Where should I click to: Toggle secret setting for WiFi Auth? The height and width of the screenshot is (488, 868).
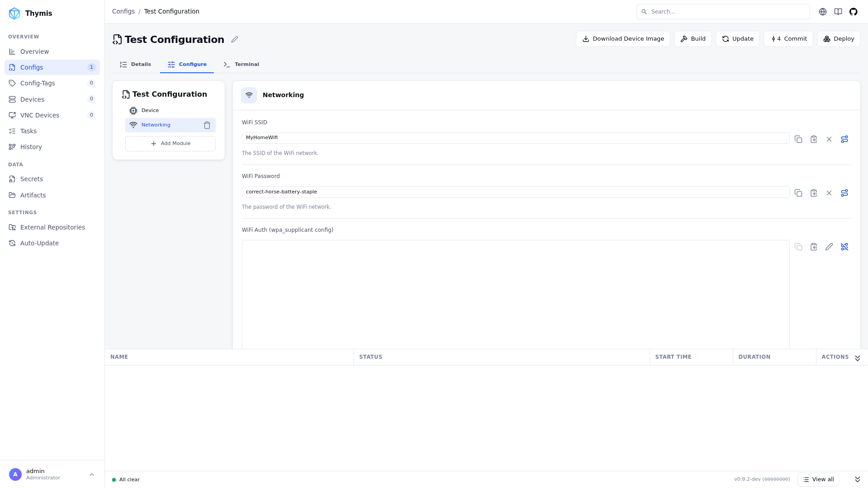click(844, 247)
